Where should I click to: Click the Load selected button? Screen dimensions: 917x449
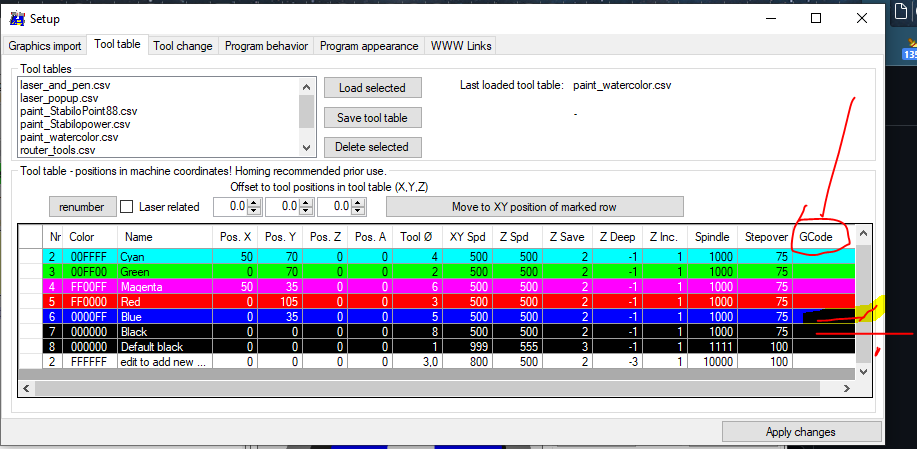click(372, 88)
